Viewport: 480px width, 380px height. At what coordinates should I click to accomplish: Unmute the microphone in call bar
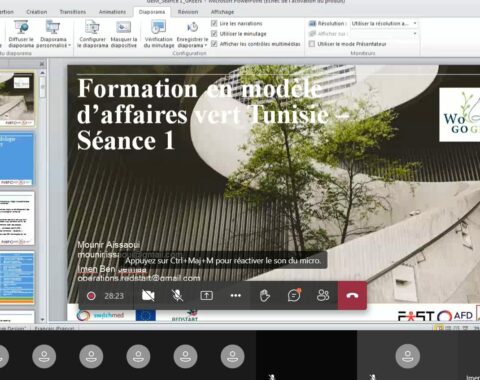[x=177, y=295]
